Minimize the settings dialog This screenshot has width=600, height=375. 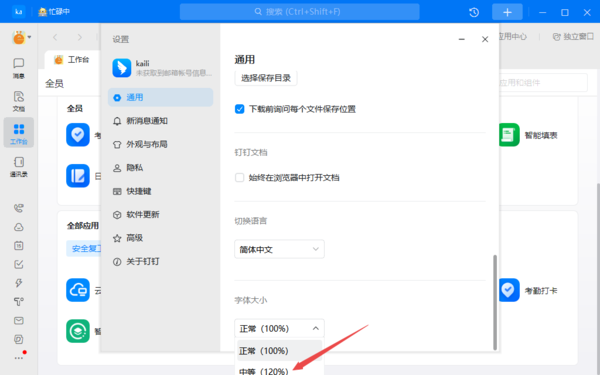tap(461, 39)
